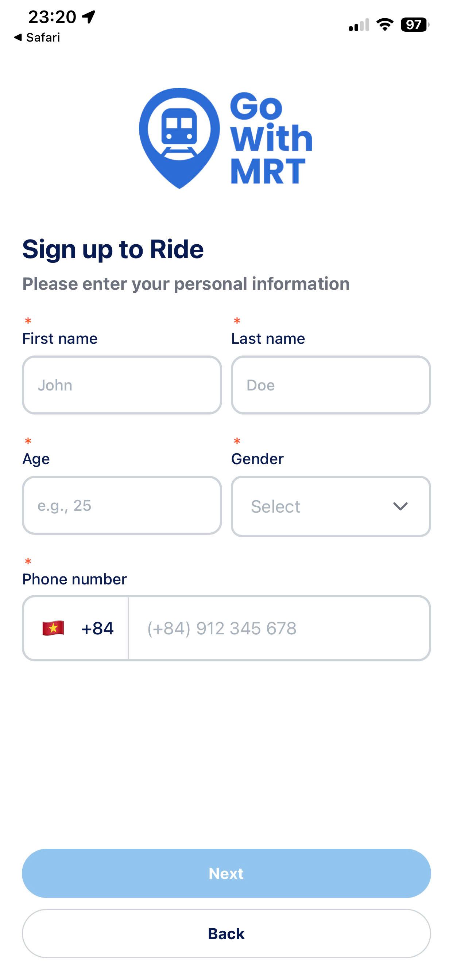Tap the Go With MRT logo text
453x980 pixels.
pyautogui.click(x=271, y=138)
